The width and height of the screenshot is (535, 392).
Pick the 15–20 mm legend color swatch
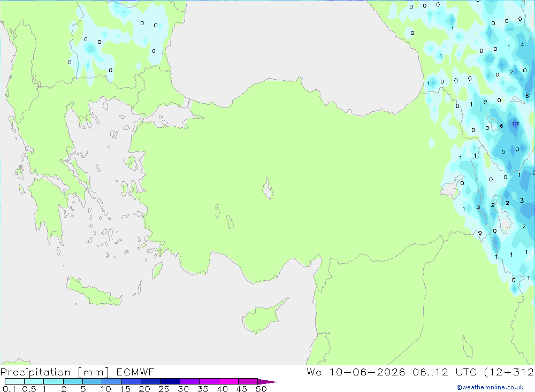click(x=132, y=381)
